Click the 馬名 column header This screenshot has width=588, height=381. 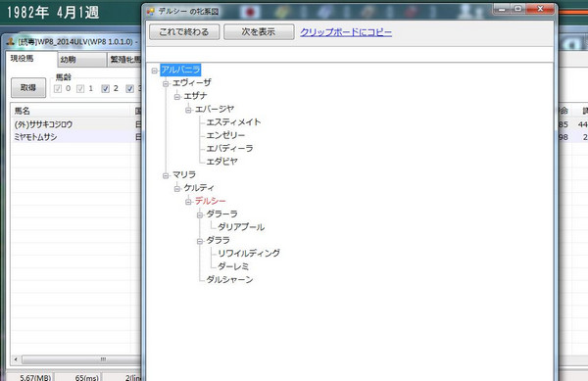[x=72, y=111]
